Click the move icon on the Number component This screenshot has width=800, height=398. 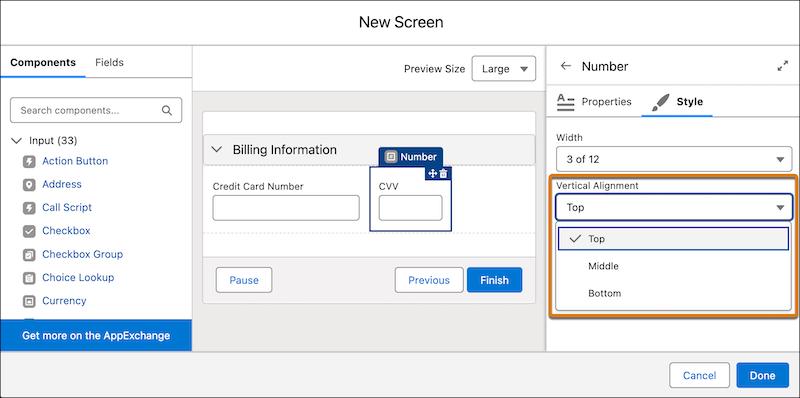[433, 173]
